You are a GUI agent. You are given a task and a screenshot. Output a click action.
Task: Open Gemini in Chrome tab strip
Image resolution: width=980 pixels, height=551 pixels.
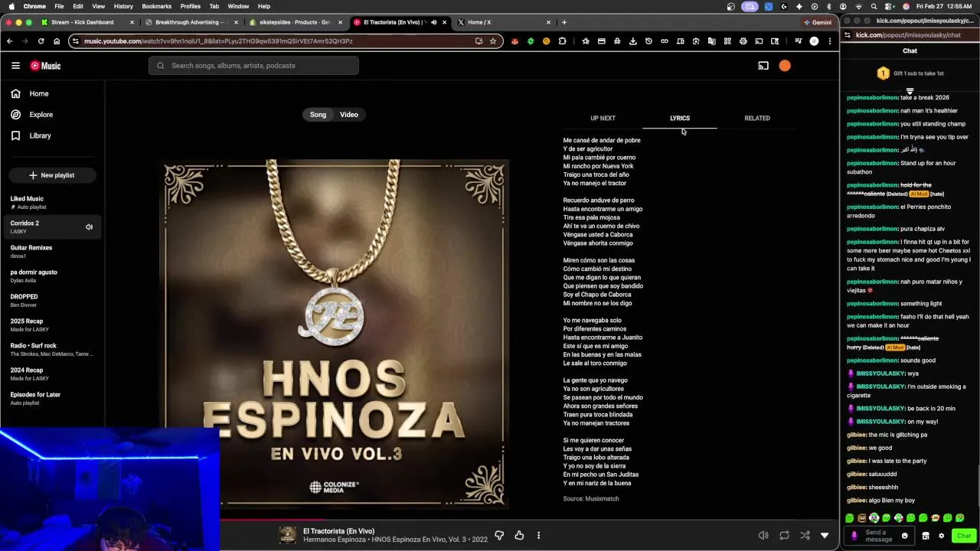click(x=817, y=22)
